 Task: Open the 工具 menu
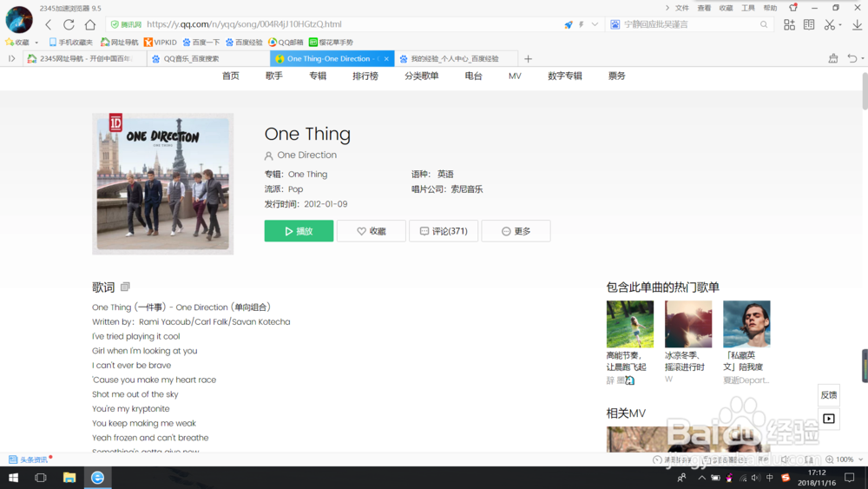click(x=748, y=8)
